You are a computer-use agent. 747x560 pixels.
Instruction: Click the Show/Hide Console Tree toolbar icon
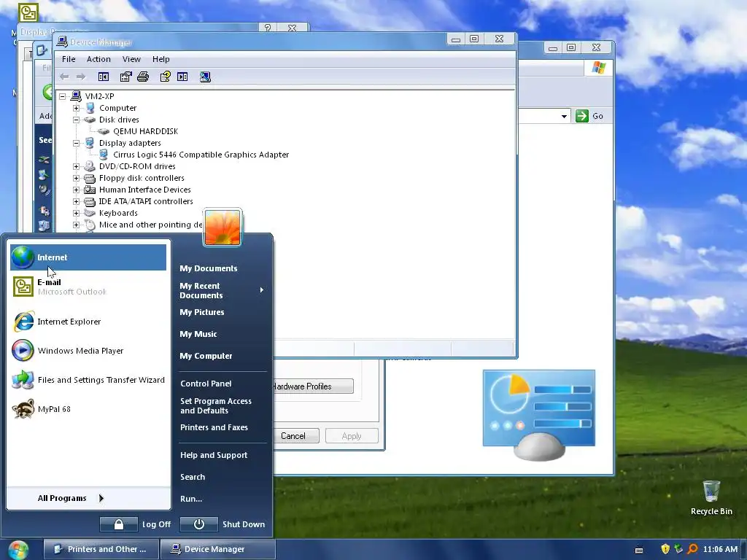click(x=104, y=77)
